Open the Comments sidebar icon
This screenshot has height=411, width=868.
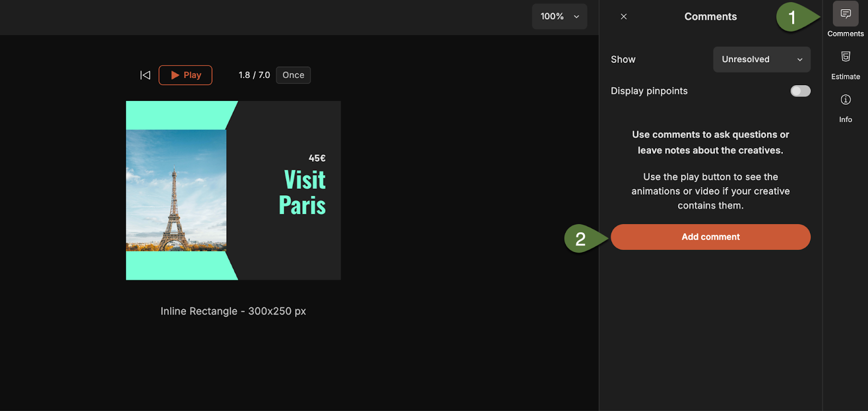coord(845,14)
